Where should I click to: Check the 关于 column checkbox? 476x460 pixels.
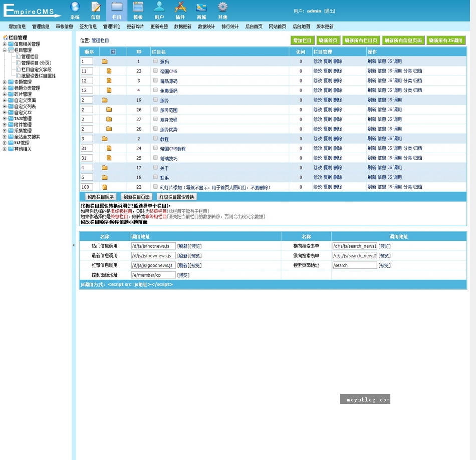(x=155, y=167)
